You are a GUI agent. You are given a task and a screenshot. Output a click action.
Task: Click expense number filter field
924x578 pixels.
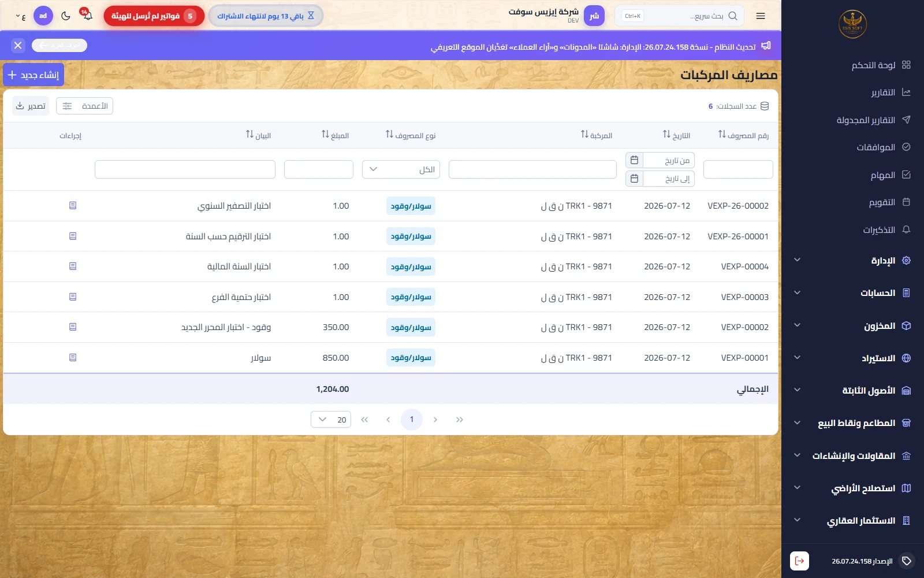[738, 169]
